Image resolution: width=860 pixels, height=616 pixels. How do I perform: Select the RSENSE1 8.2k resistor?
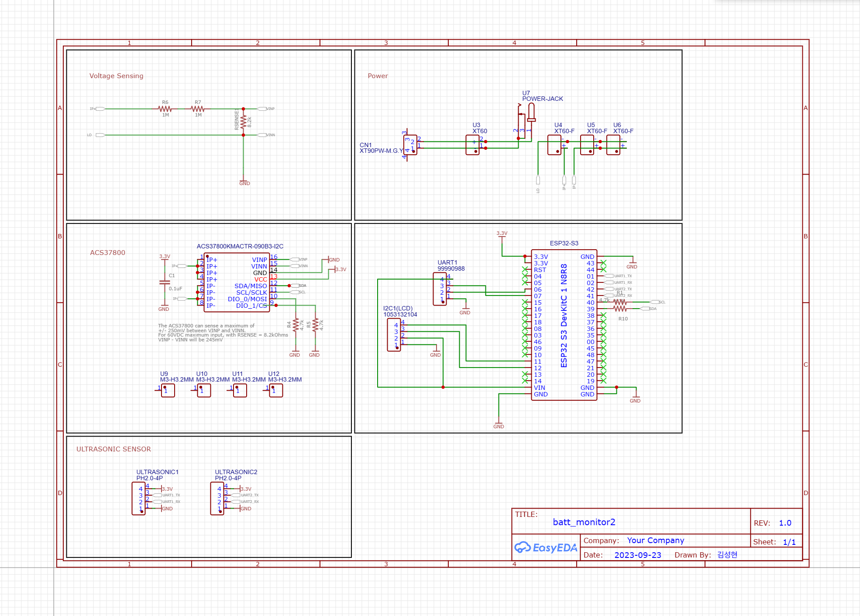point(243,122)
